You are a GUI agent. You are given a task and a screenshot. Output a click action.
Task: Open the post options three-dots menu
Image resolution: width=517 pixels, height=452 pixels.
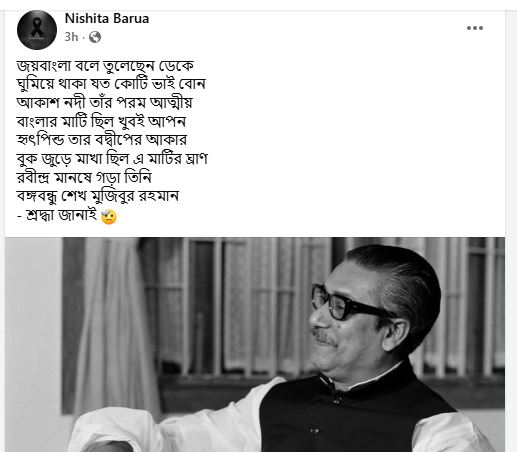[x=475, y=28]
